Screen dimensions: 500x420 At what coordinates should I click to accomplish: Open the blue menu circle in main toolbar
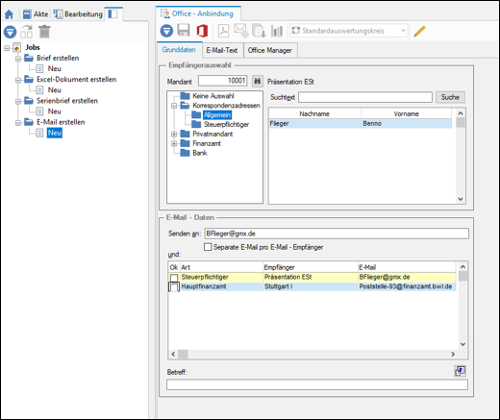tap(166, 31)
